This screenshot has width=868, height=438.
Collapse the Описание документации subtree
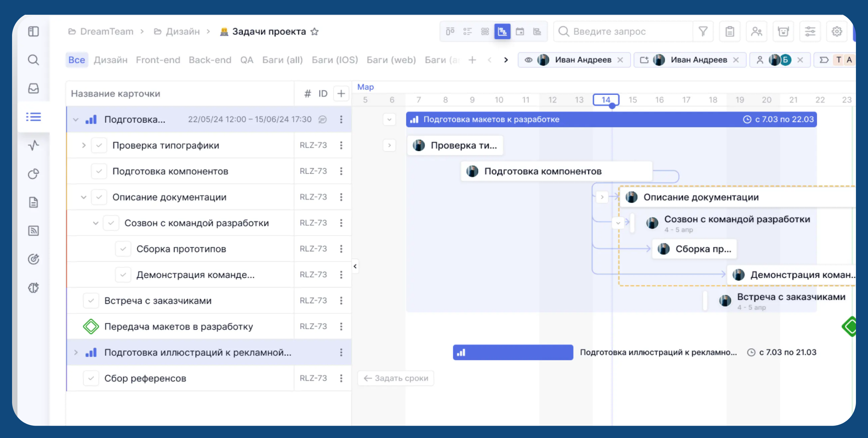(x=83, y=197)
